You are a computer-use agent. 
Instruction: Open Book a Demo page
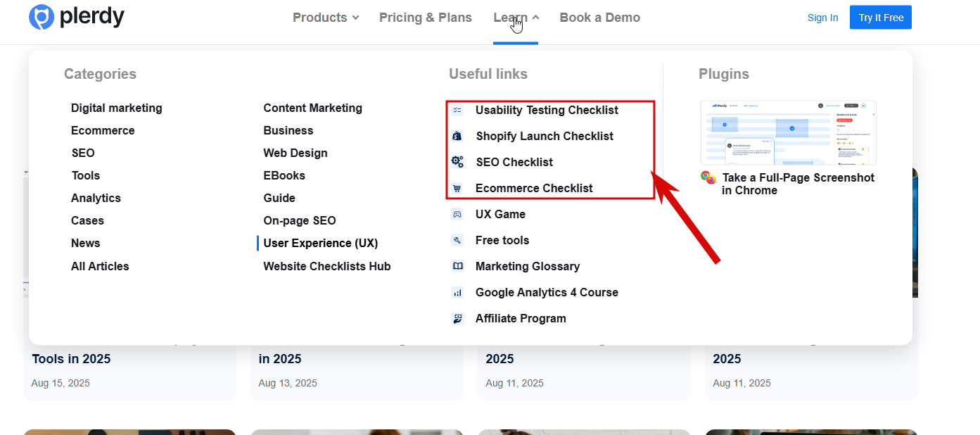[x=600, y=18]
